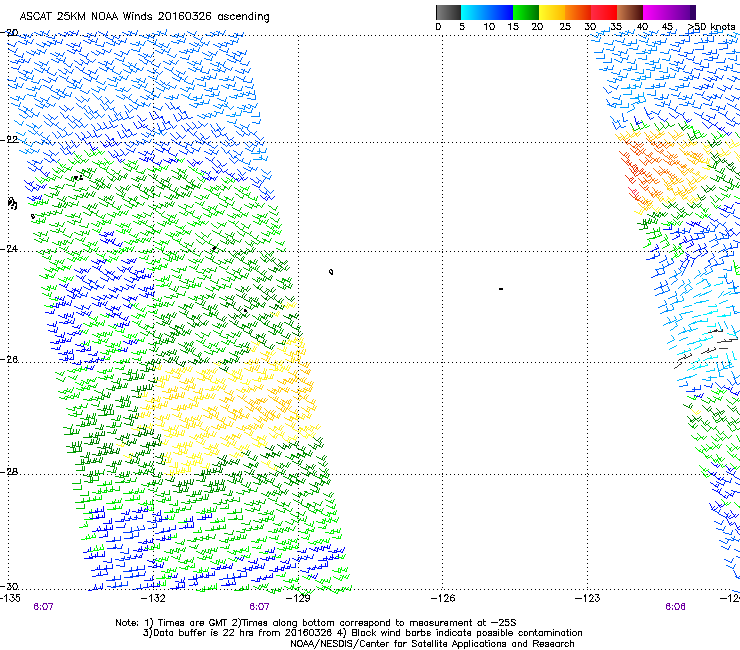Screen dimensions: 740x650
Task: Click the '>50 knots' colorbar label
Action: pos(712,27)
